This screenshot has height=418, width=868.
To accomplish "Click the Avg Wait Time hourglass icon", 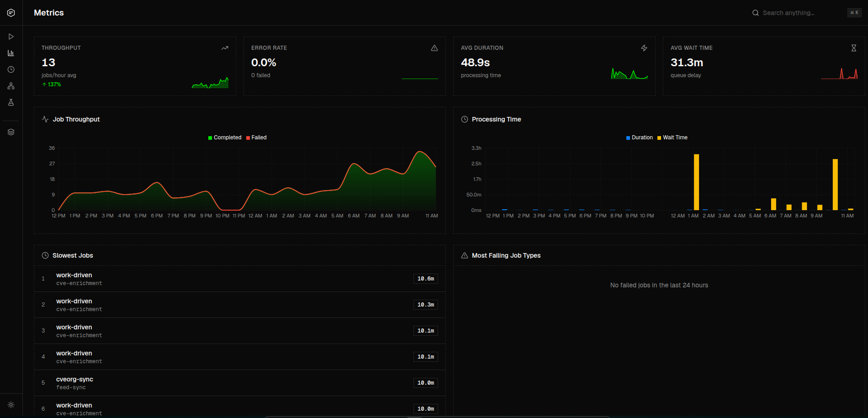I will tap(854, 48).
